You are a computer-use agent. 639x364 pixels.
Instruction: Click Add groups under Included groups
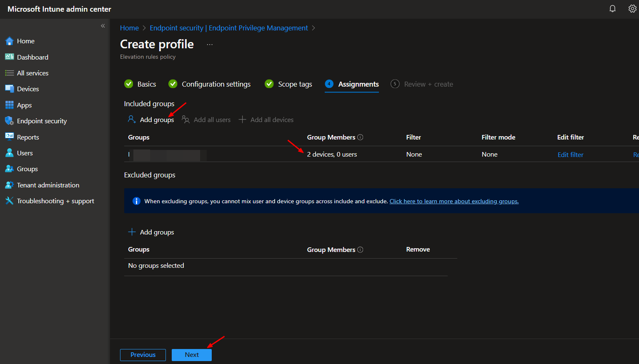click(x=151, y=120)
